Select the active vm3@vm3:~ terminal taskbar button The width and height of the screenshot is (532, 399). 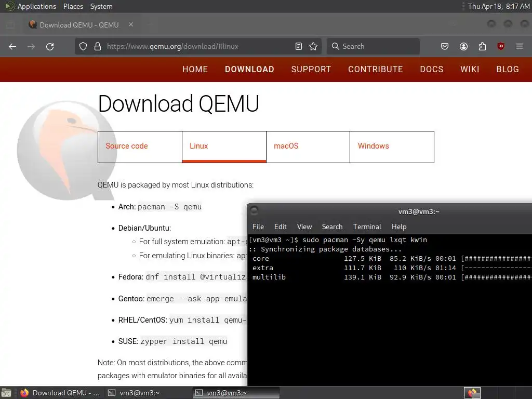236,393
